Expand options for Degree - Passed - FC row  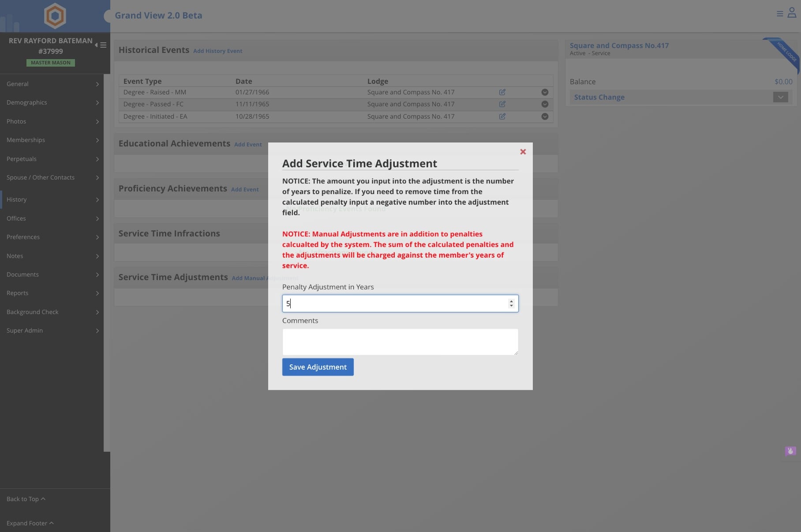coord(545,104)
